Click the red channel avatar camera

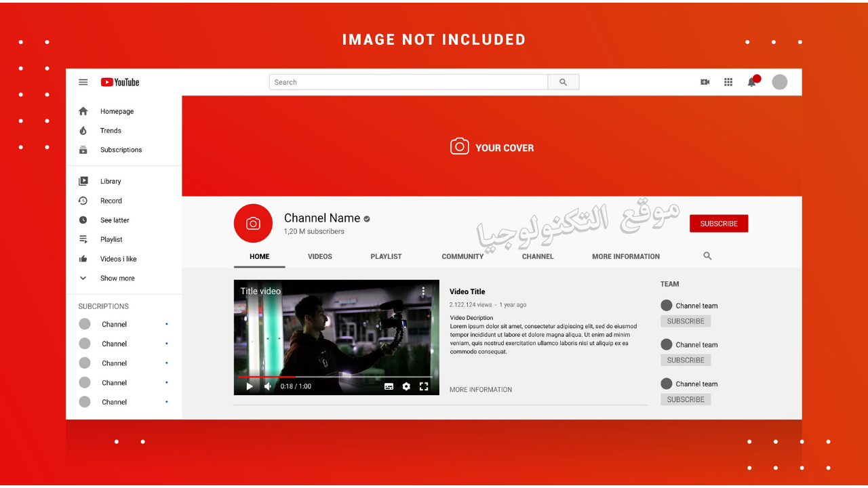[x=253, y=224]
